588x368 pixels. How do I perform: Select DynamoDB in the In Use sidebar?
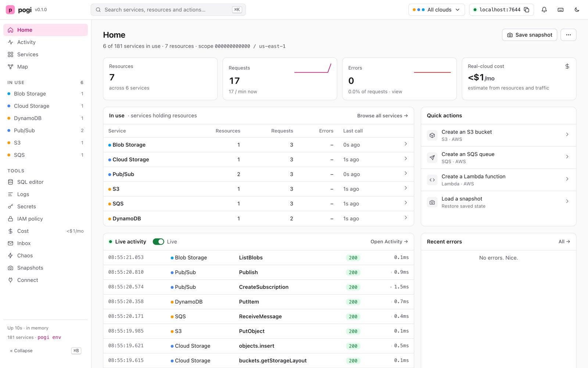pos(46,118)
